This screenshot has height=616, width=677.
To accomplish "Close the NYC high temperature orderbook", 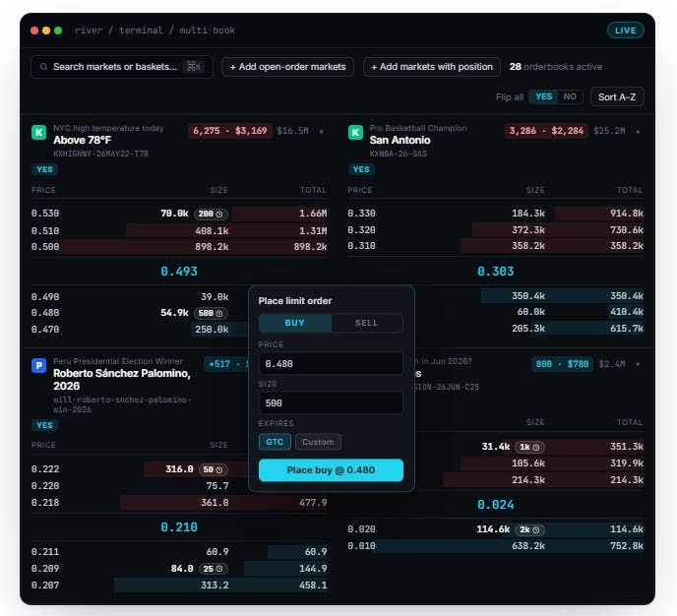I will (x=321, y=131).
